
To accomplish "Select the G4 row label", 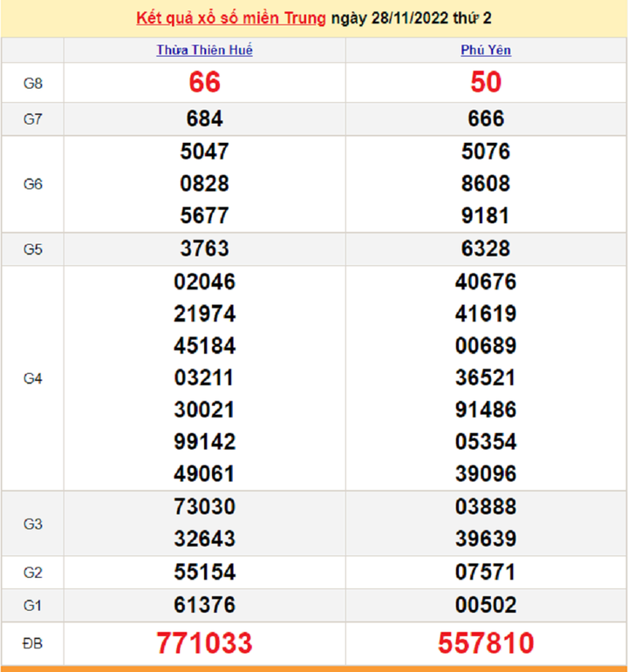I will pyautogui.click(x=33, y=378).
